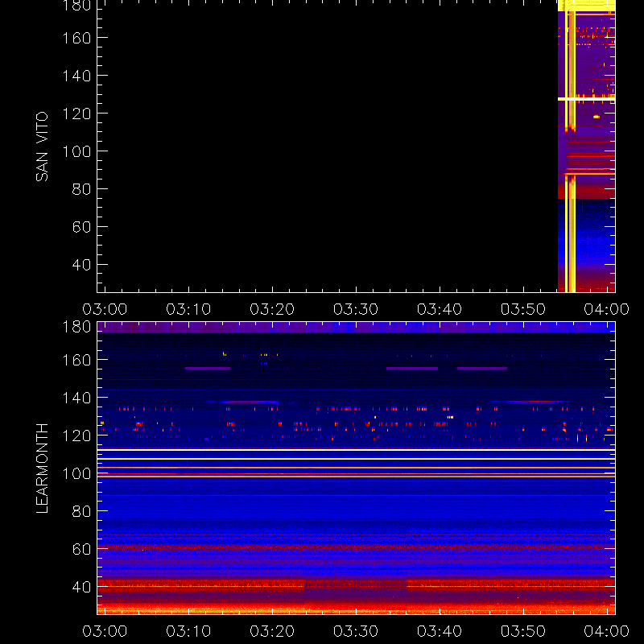This screenshot has height=644, width=644.
Task: Pick the 160 tick label on Learmonth plot
Action: (76, 360)
